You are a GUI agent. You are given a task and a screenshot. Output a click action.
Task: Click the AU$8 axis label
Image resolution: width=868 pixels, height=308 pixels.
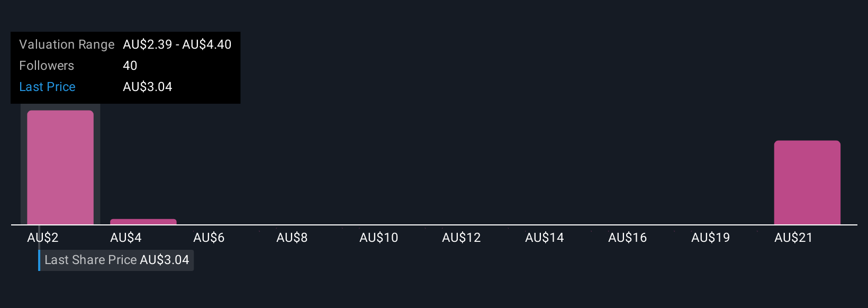(292, 238)
